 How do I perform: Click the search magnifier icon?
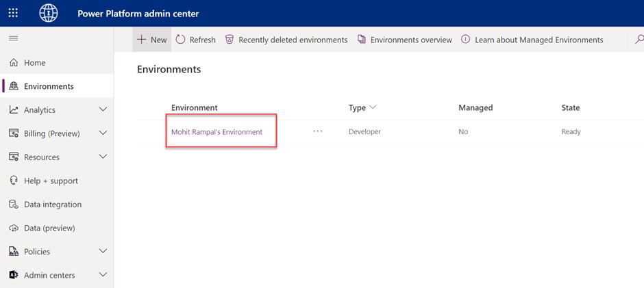(639, 40)
